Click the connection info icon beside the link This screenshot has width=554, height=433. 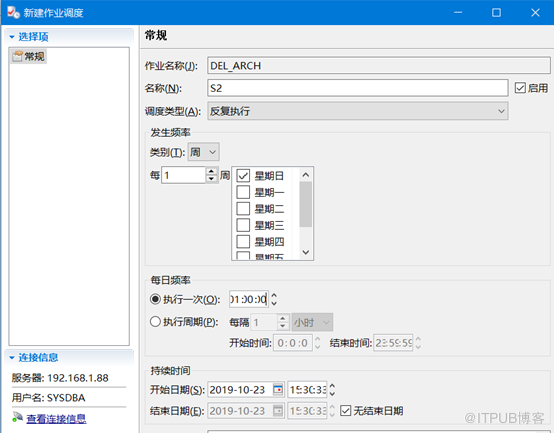pyautogui.click(x=17, y=417)
